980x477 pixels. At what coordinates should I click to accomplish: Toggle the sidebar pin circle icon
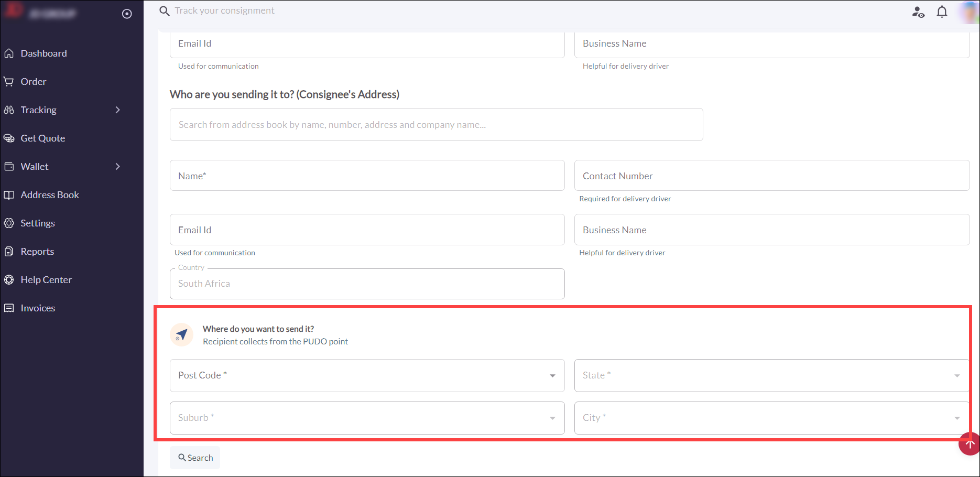[x=127, y=14]
